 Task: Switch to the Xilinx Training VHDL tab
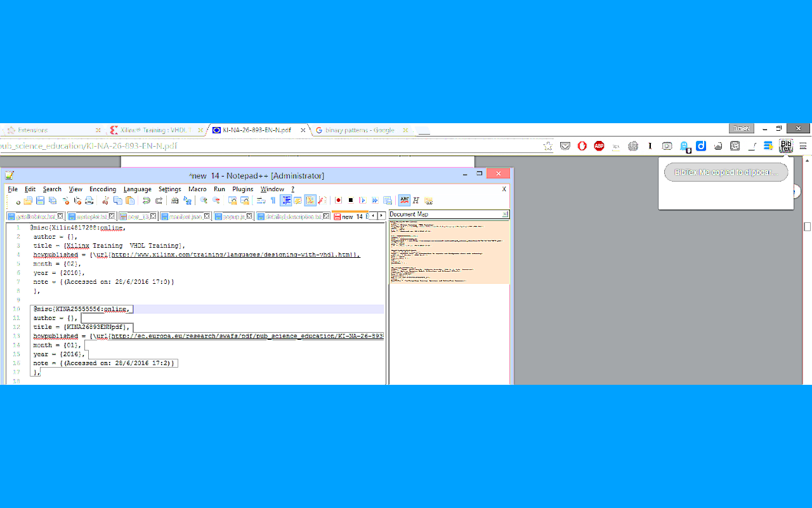click(x=155, y=130)
